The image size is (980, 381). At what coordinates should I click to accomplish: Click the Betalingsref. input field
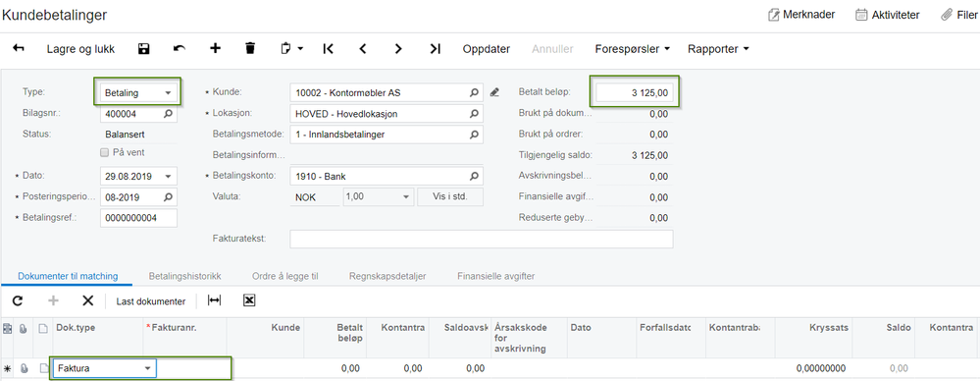pos(138,218)
